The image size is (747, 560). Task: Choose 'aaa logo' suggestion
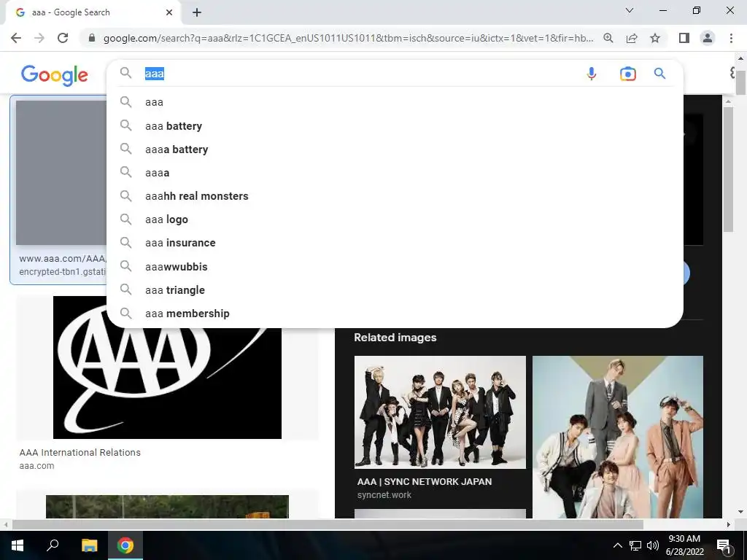click(x=395, y=219)
